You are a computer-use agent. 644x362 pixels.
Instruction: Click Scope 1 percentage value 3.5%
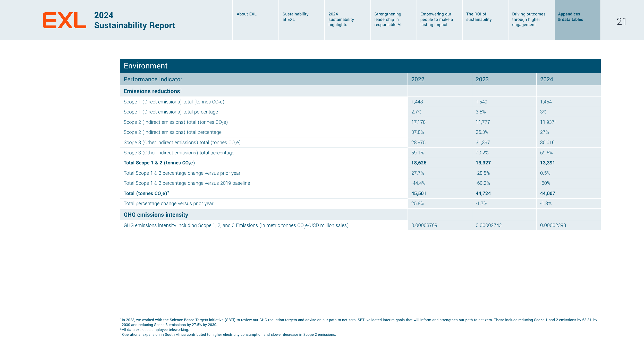click(x=481, y=112)
